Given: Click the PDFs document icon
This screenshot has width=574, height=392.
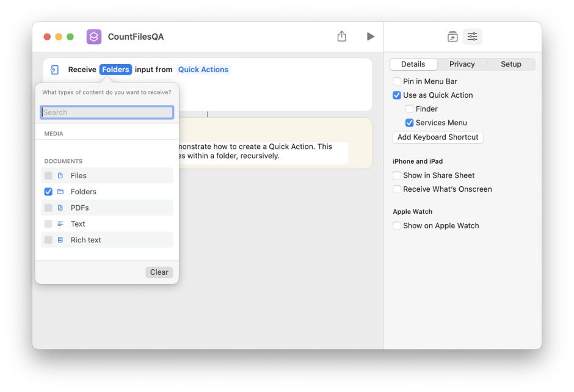Looking at the screenshot, I should [60, 208].
